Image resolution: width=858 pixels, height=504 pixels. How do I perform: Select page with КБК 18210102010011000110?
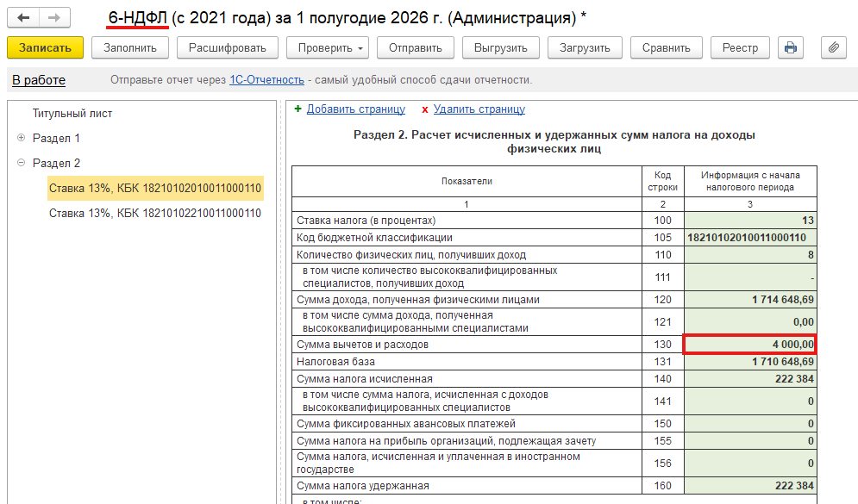pyautogui.click(x=155, y=188)
